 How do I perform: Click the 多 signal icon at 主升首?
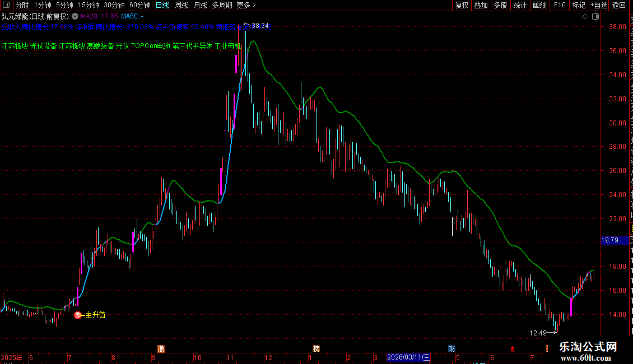(78, 315)
